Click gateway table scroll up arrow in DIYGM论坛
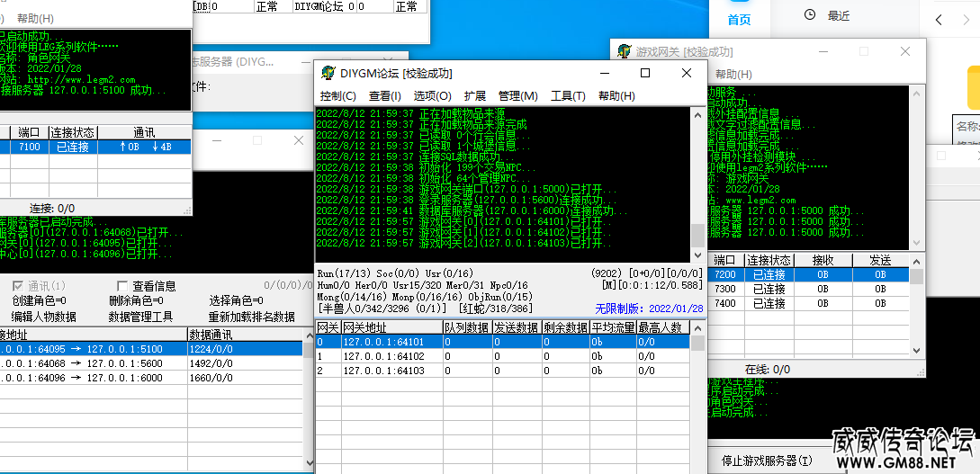This screenshot has width=980, height=474. [x=697, y=328]
